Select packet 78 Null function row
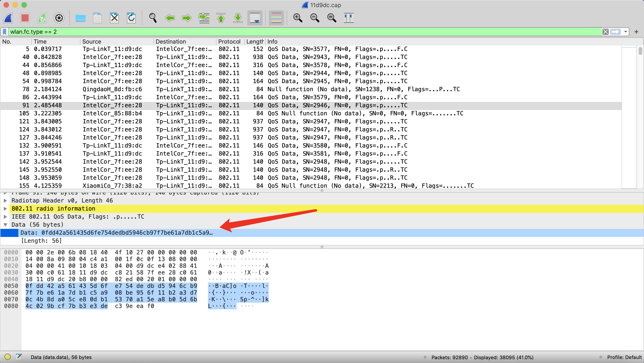The image size is (644, 363). (311, 89)
